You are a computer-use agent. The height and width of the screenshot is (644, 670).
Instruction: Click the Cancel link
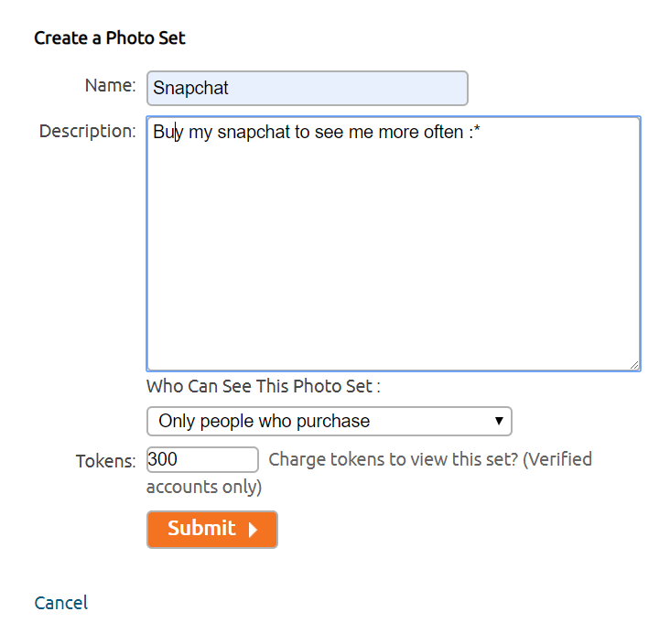(x=60, y=603)
